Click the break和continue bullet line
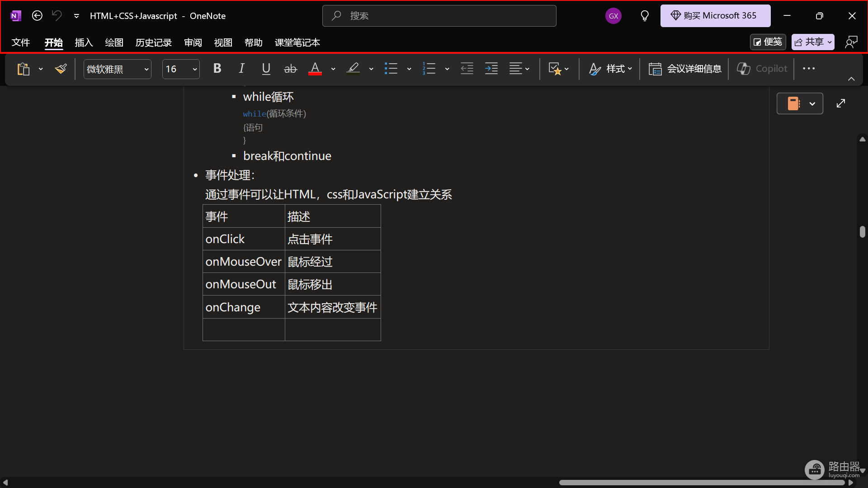Viewport: 868px width, 488px height. pyautogui.click(x=287, y=156)
